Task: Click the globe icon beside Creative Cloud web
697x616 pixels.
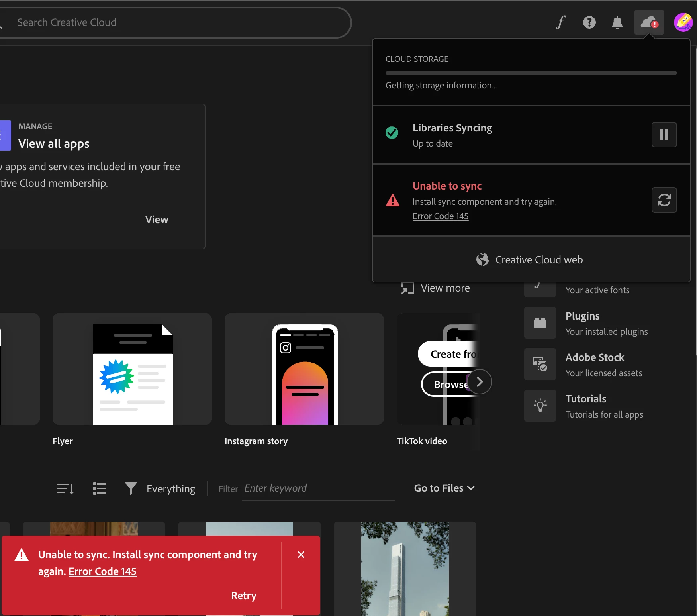Action: 482,259
